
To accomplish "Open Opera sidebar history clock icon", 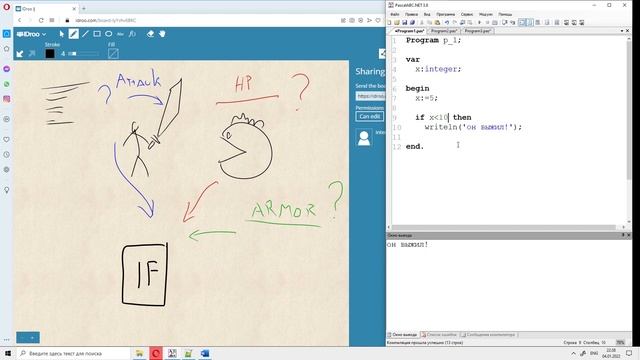I will point(7,155).
